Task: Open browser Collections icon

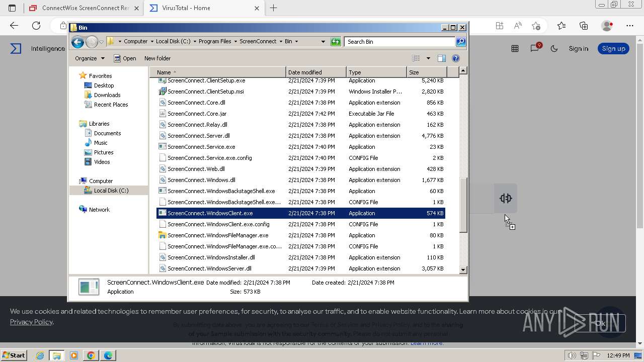Action: pos(584,26)
